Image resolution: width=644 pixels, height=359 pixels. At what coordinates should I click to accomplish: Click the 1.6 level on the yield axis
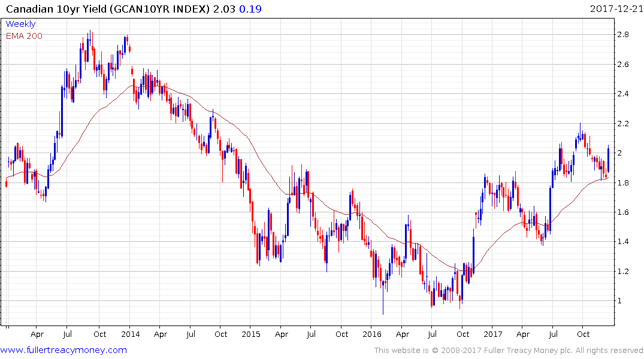623,212
